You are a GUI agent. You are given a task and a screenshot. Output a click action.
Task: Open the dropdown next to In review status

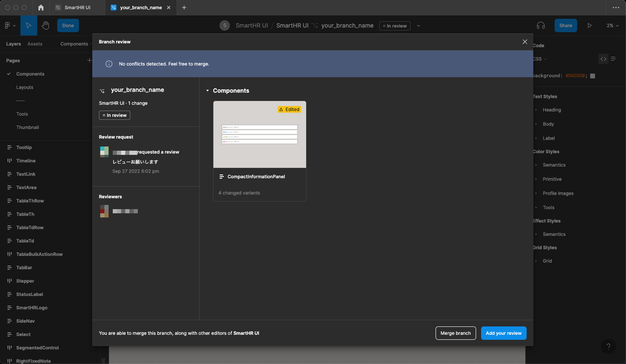(418, 26)
